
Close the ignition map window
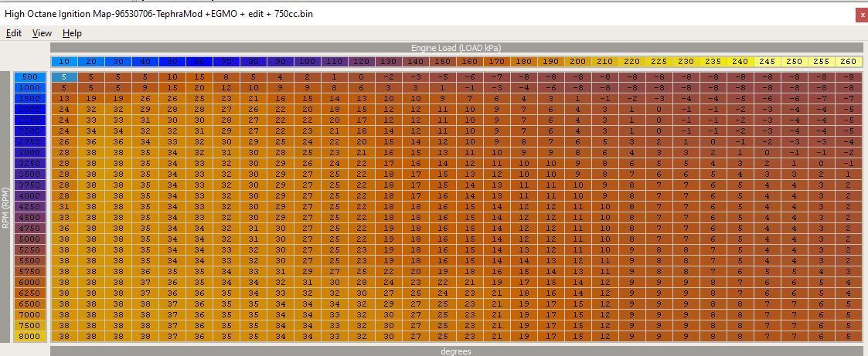[861, 15]
